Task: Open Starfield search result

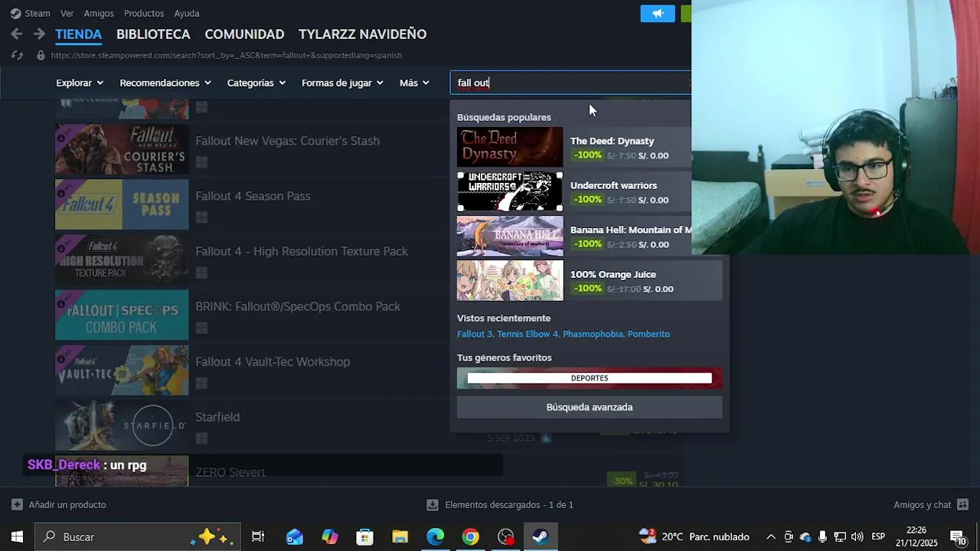Action: click(x=217, y=417)
